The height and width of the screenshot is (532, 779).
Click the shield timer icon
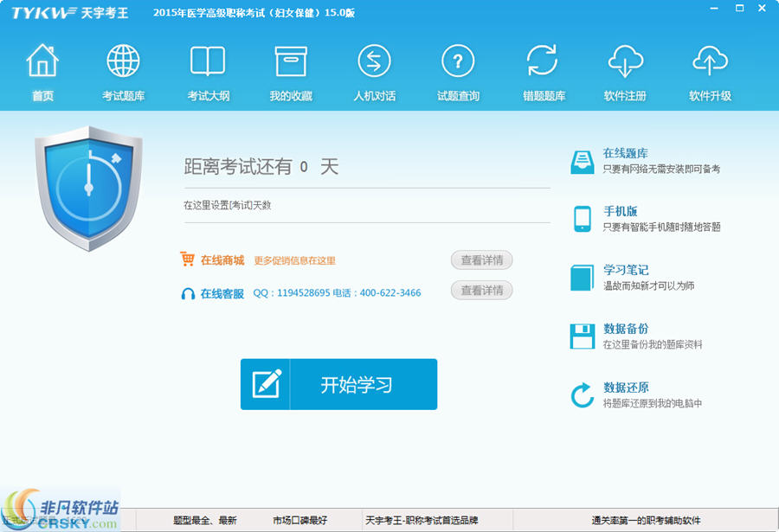coord(89,189)
